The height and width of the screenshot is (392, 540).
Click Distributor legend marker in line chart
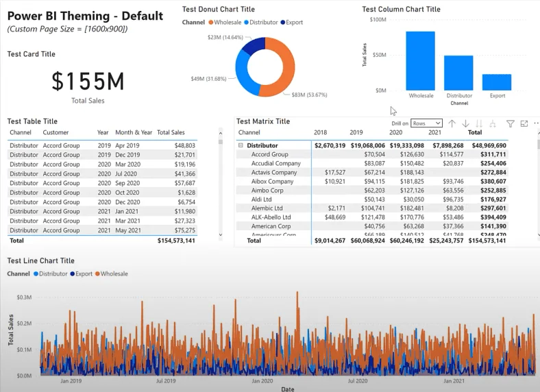tap(36, 274)
